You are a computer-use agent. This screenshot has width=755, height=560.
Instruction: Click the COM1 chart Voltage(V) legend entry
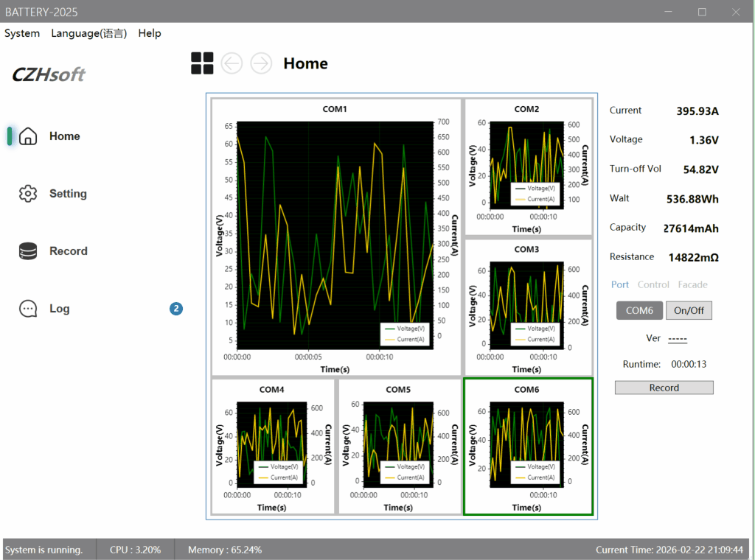[403, 329]
